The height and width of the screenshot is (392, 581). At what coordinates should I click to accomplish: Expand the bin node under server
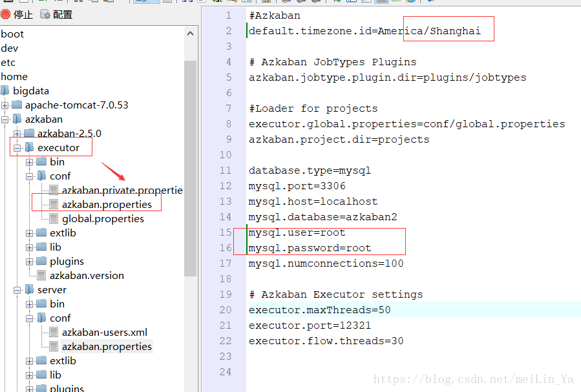pos(29,304)
